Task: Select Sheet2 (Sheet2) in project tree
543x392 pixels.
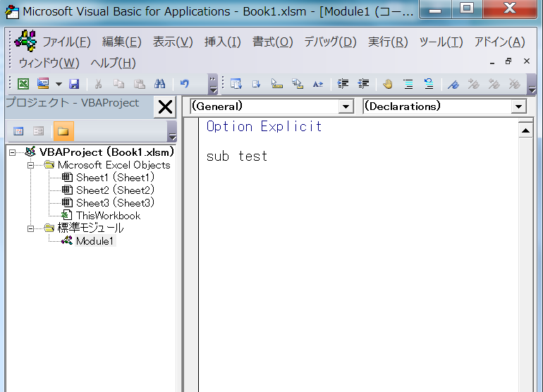Action: (x=115, y=190)
